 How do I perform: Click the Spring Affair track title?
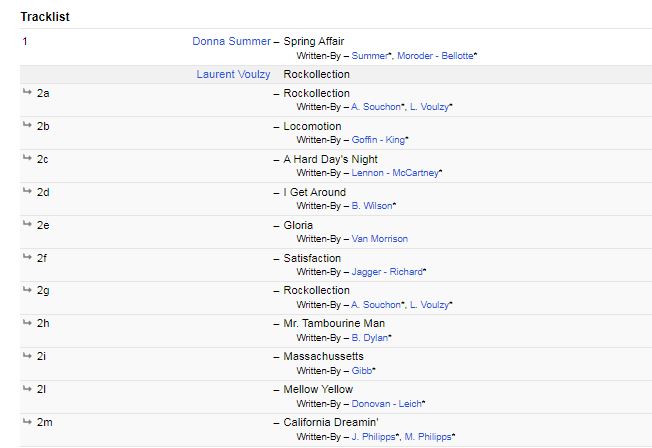(x=314, y=42)
